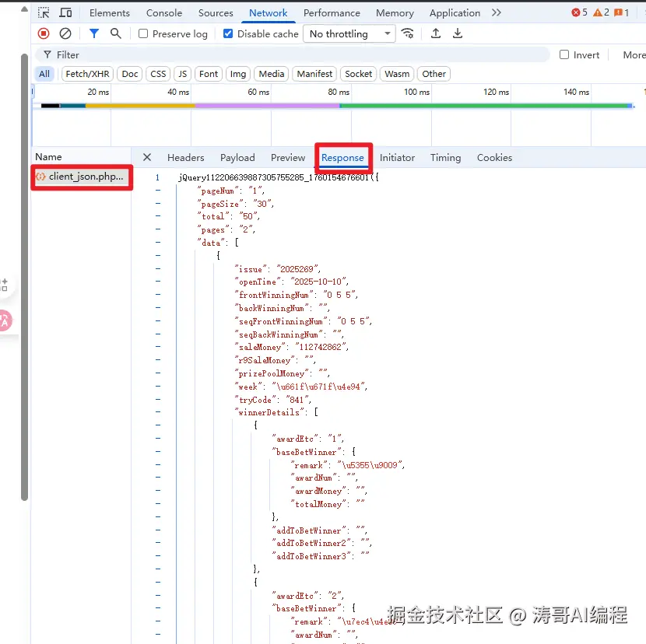The image size is (646, 644).
Task: Open the network search icon
Action: (x=115, y=33)
